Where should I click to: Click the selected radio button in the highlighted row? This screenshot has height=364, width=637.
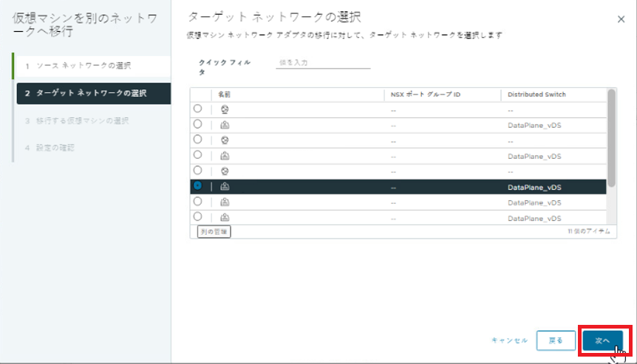click(x=198, y=186)
